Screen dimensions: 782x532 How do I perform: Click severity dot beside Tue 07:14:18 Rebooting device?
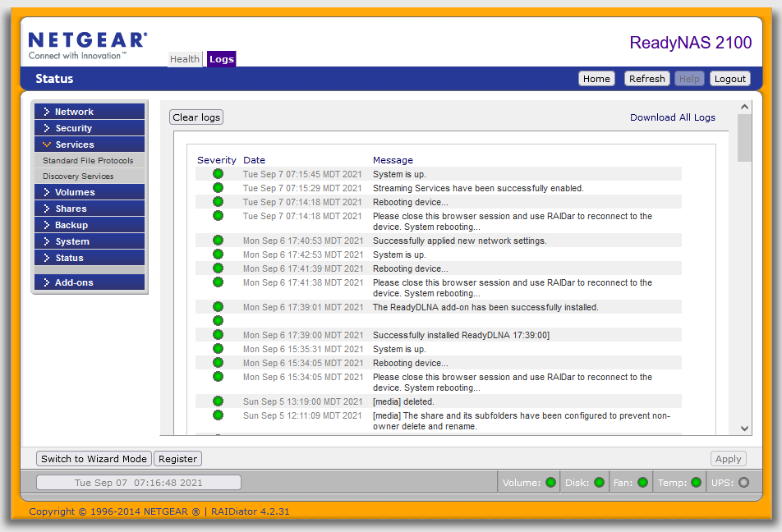coord(218,202)
